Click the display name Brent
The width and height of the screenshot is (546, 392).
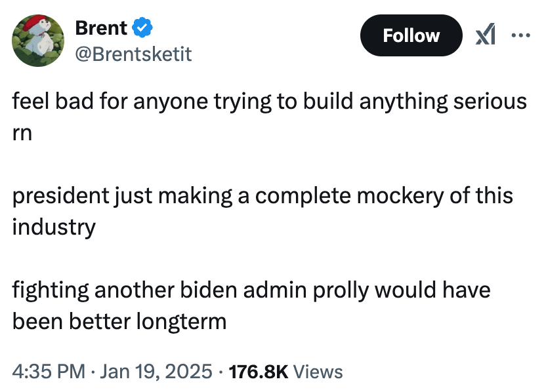[101, 28]
